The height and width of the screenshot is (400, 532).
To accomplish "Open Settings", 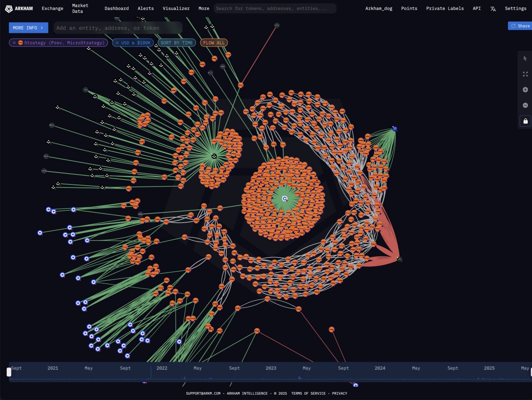I will tap(515, 8).
